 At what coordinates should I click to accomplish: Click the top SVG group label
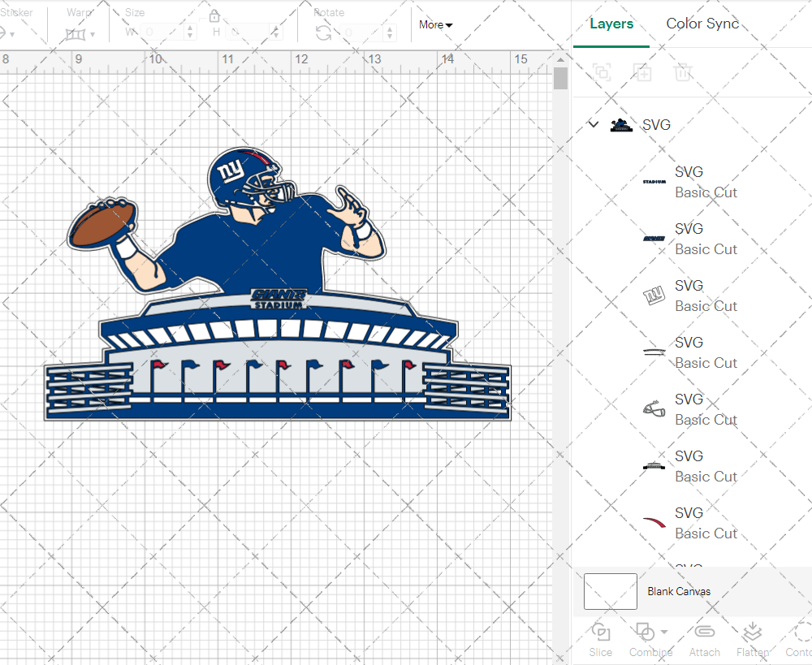coord(656,125)
